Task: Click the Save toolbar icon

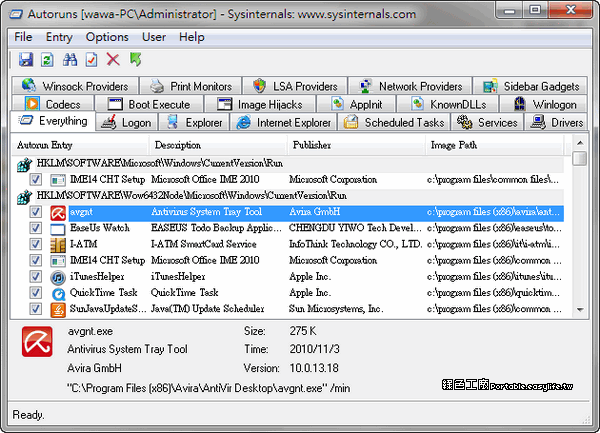Action: (26, 60)
